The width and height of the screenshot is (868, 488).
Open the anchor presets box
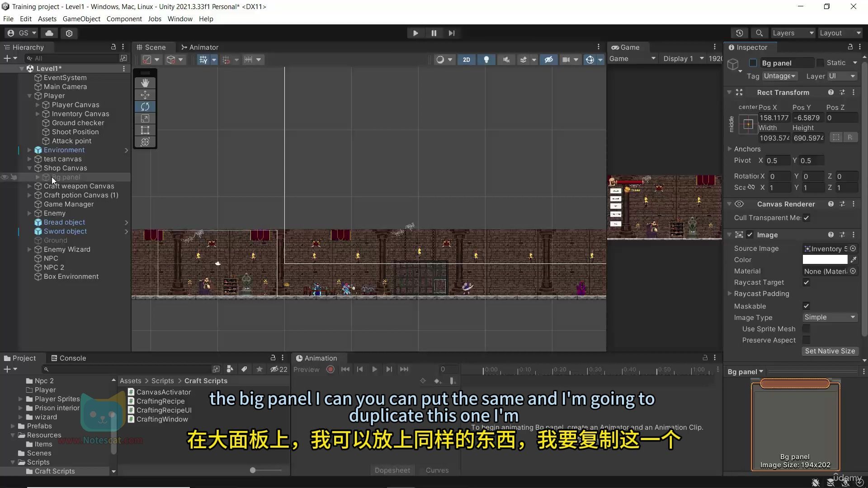[x=748, y=124]
